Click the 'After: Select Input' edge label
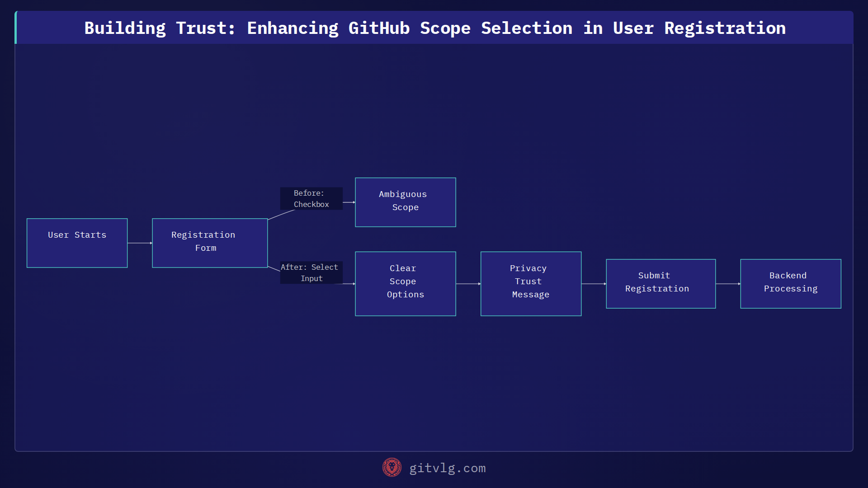 tap(311, 273)
